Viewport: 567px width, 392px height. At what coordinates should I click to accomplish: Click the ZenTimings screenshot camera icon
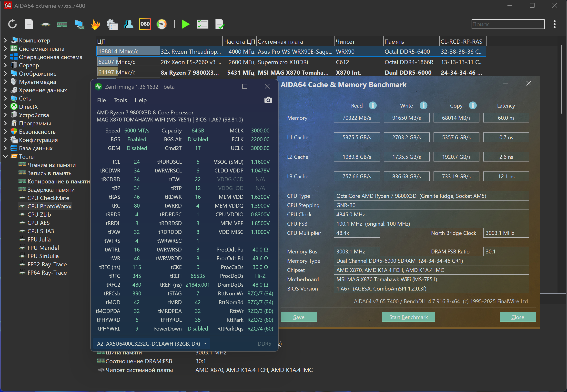click(x=268, y=100)
